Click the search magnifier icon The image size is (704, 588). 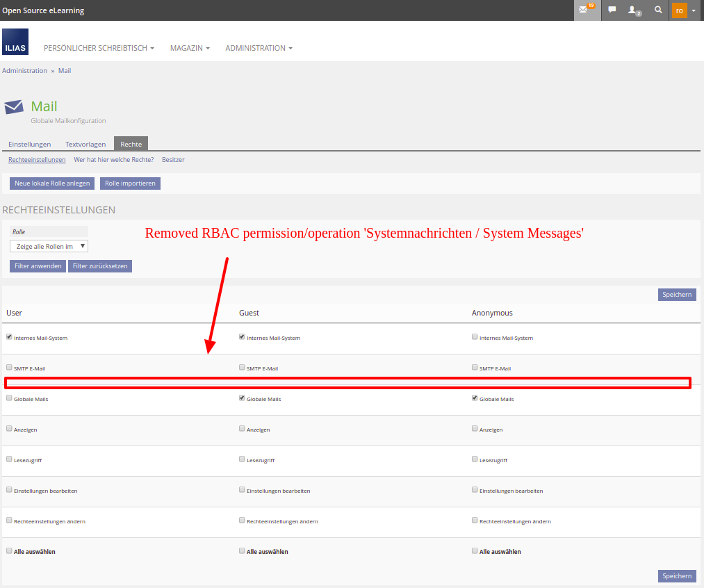(658, 10)
